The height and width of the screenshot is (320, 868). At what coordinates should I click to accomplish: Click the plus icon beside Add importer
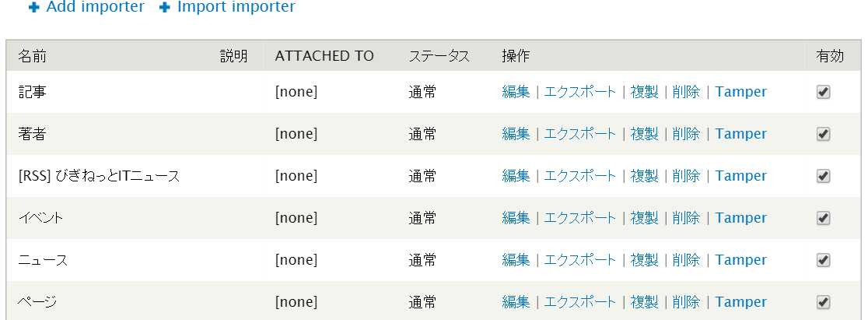(x=34, y=8)
